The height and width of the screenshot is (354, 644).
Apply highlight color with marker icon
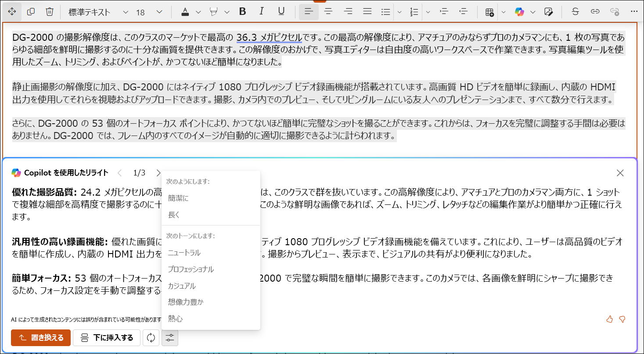pos(214,12)
